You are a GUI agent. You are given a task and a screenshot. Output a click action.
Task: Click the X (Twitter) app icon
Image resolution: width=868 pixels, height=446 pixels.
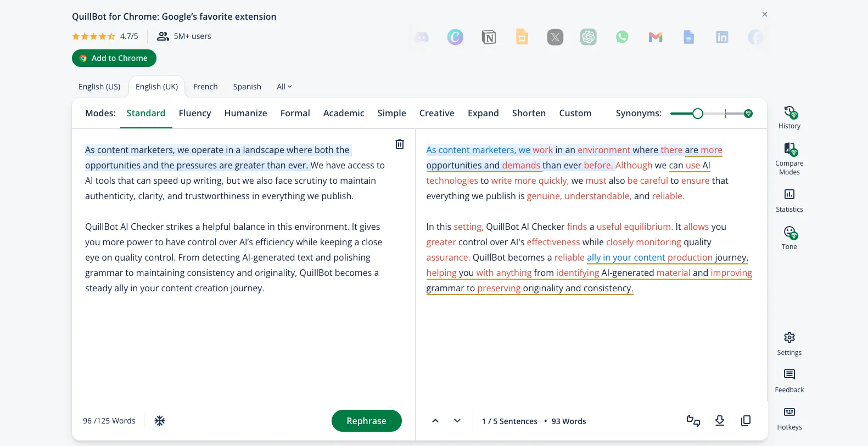(x=555, y=37)
